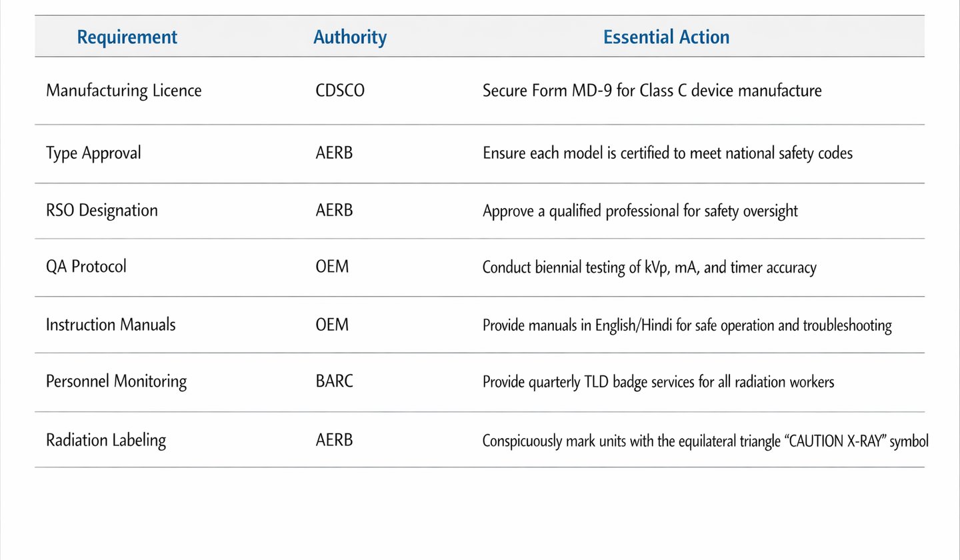The height and width of the screenshot is (560, 960).
Task: Click the OEM cell in QA Protocol row
Action: [332, 267]
